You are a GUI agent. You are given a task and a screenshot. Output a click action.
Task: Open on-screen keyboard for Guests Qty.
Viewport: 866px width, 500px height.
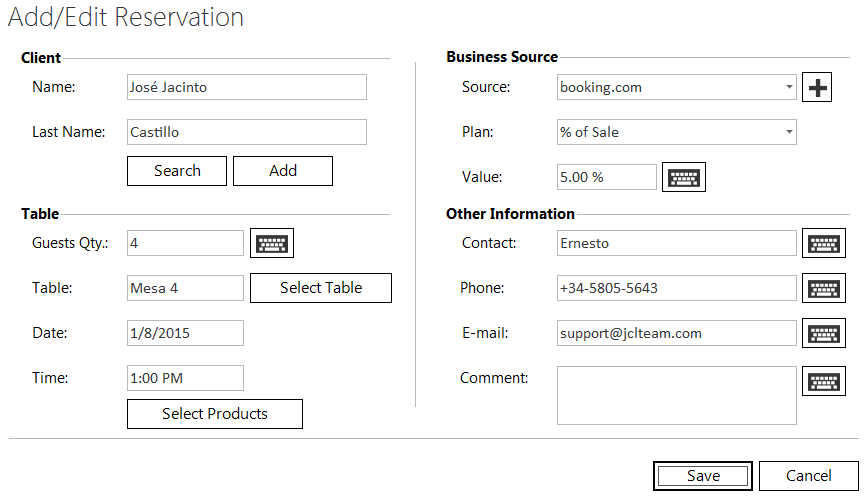tap(271, 243)
